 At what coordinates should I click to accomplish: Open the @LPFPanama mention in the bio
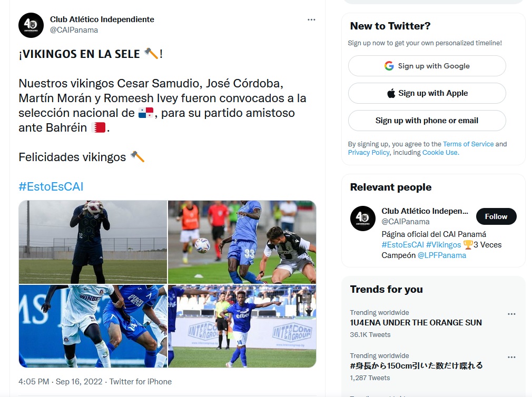click(441, 255)
